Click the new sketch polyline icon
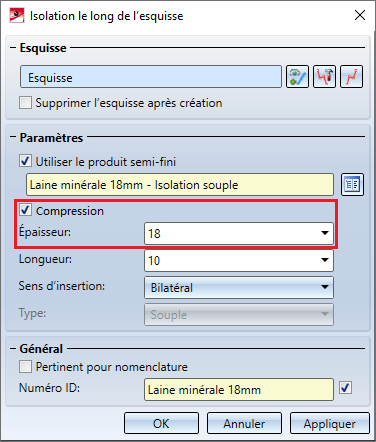Image resolution: width=376 pixels, height=442 pixels. point(351,77)
